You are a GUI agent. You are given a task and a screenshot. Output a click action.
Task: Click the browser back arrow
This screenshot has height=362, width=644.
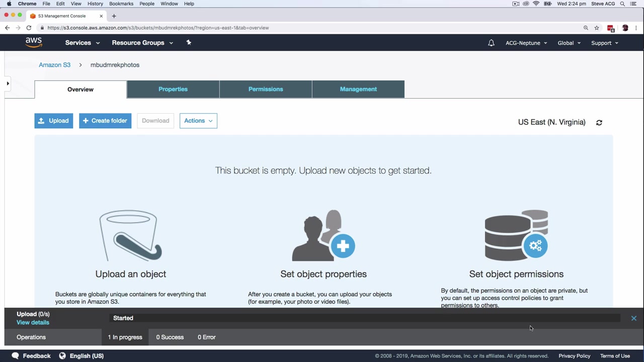click(x=7, y=28)
